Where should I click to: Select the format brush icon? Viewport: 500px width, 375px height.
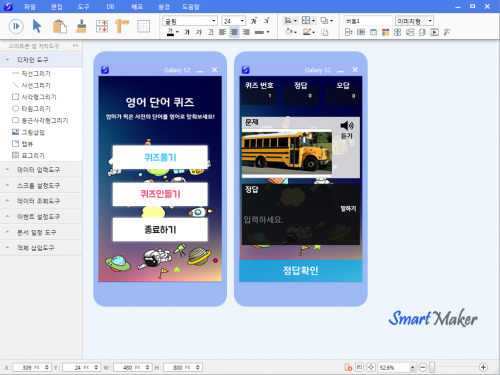(81, 26)
